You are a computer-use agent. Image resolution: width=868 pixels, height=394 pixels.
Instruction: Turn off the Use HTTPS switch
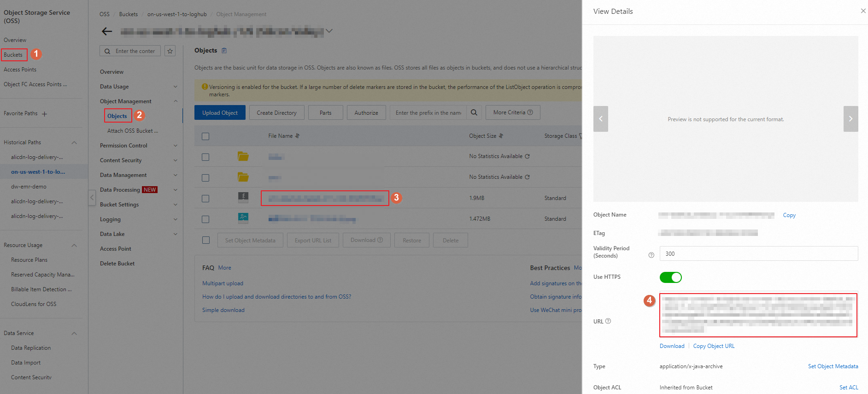coord(671,277)
